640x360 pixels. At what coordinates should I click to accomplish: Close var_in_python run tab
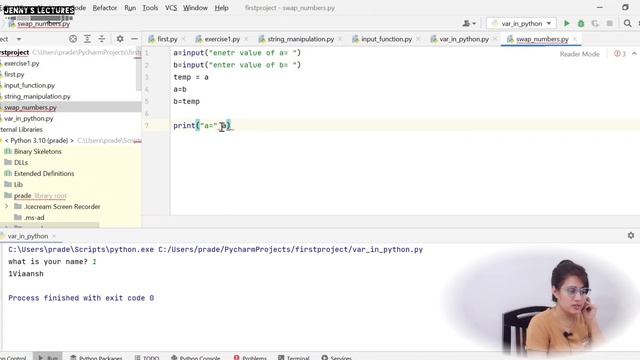[x=54, y=236]
